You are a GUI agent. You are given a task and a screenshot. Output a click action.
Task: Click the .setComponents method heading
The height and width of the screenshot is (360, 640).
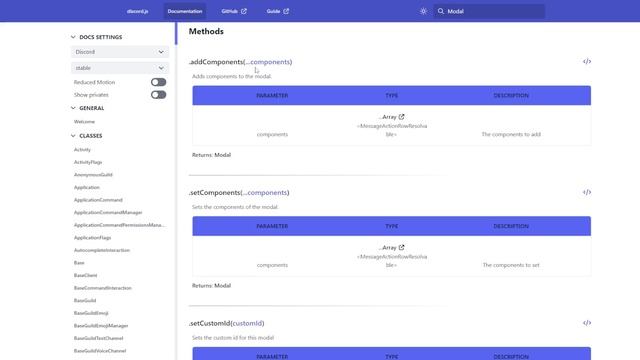coord(239,193)
